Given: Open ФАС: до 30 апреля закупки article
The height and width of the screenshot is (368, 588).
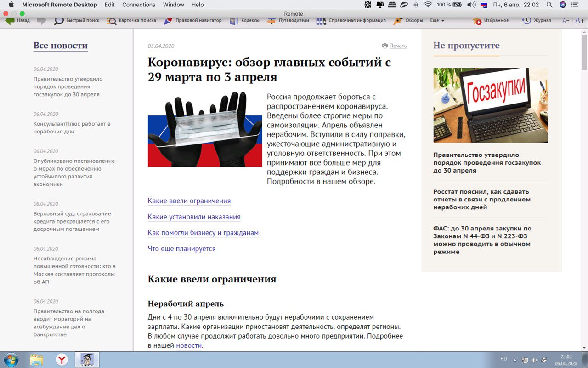Looking at the screenshot, I should click(482, 240).
